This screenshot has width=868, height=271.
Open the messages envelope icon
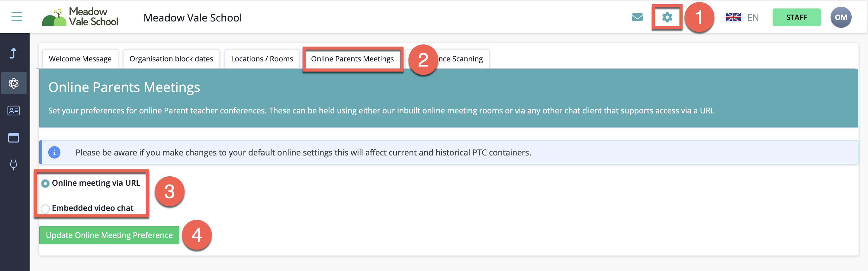(637, 17)
